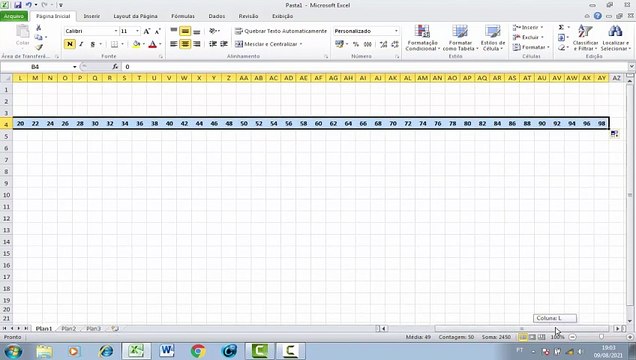636x360 pixels.
Task: Click Quebrar Texto Automaticamente button
Action: click(281, 31)
